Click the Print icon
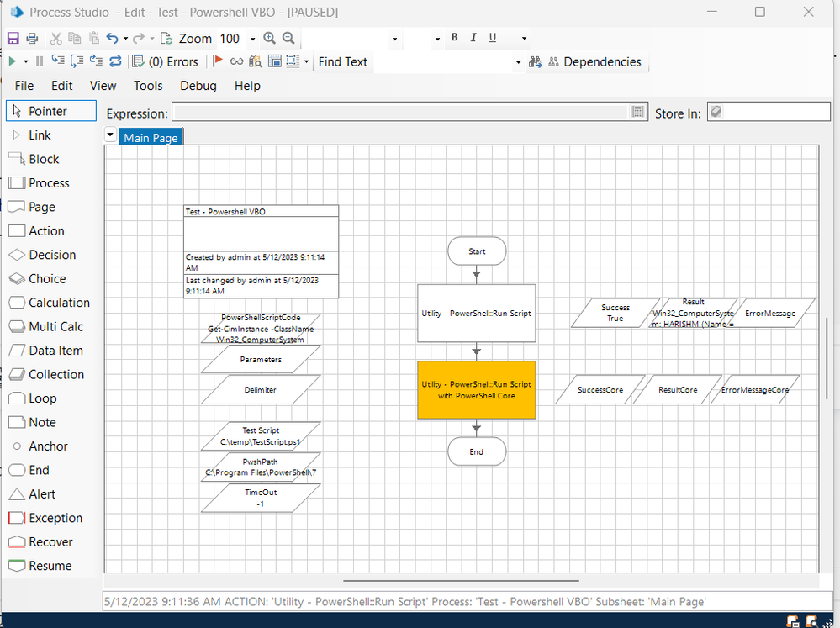This screenshot has width=840, height=628. (32, 39)
